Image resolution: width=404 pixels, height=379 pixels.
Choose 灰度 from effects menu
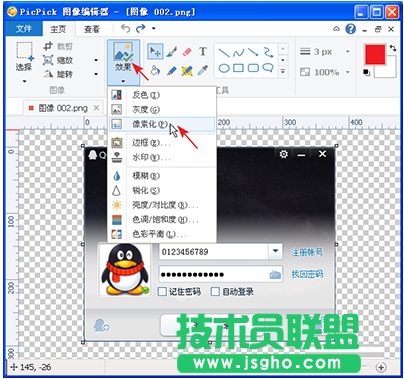pos(162,109)
